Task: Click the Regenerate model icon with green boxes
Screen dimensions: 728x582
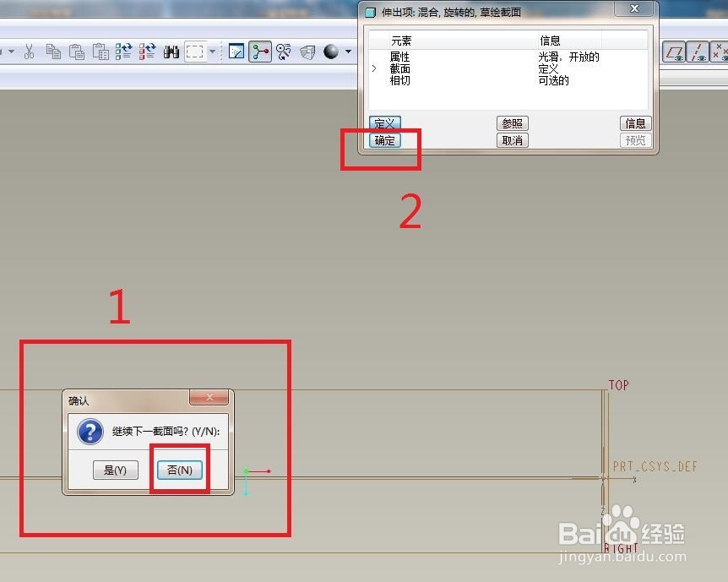Action: click(123, 52)
